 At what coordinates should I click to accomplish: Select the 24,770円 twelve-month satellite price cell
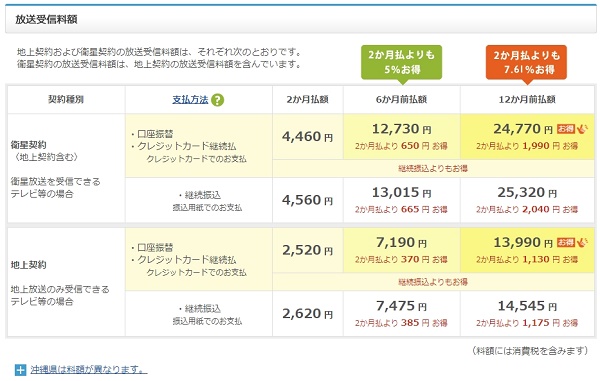tap(527, 137)
